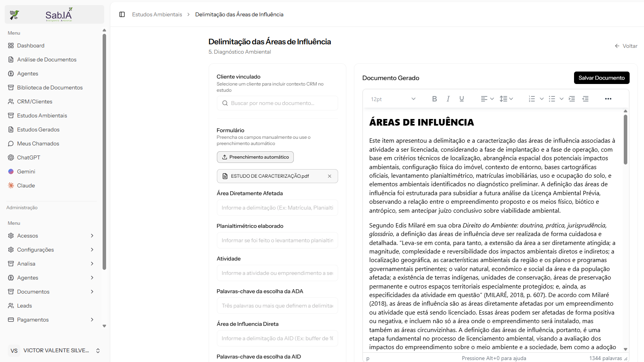Viewport: 644px width, 362px height.
Task: Click the sidebar scroll down arrow
Action: tap(104, 326)
